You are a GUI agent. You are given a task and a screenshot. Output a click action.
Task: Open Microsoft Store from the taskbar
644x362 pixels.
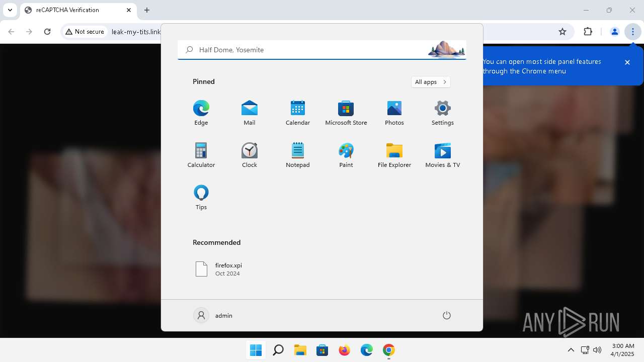323,350
